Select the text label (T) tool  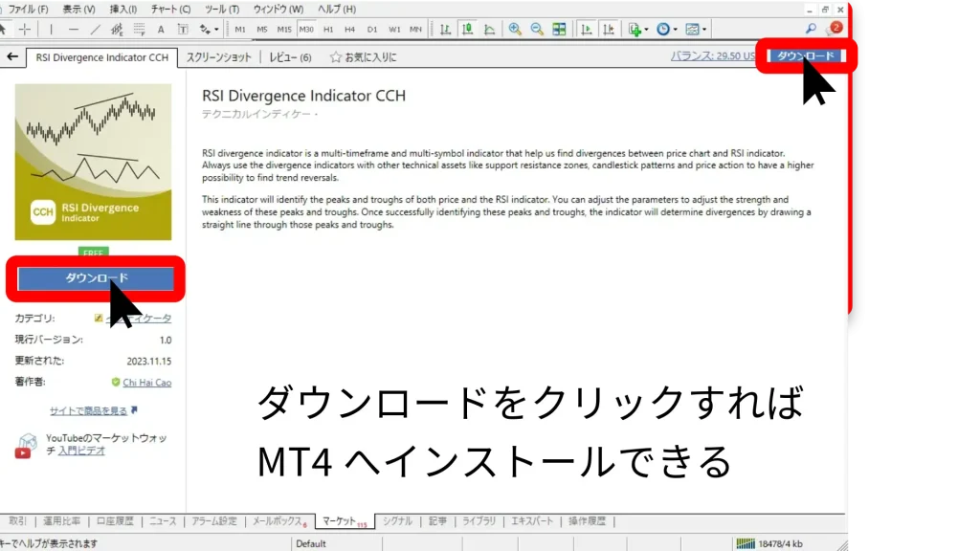coord(183,29)
